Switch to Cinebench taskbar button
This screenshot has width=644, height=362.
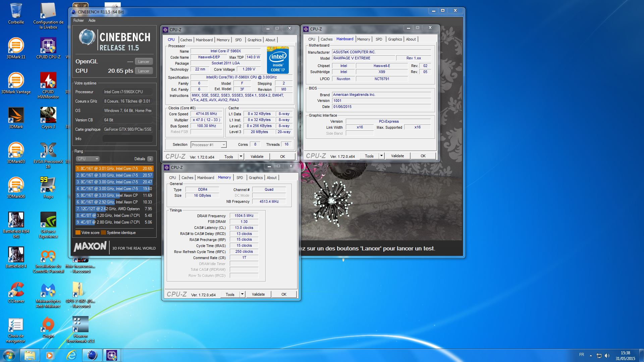(92, 355)
